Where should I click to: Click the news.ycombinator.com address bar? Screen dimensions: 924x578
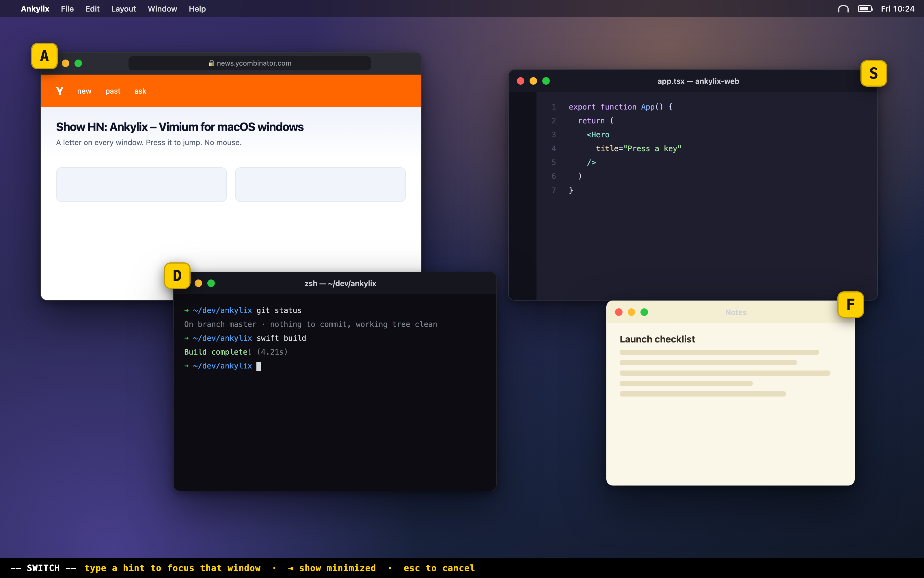pyautogui.click(x=250, y=63)
